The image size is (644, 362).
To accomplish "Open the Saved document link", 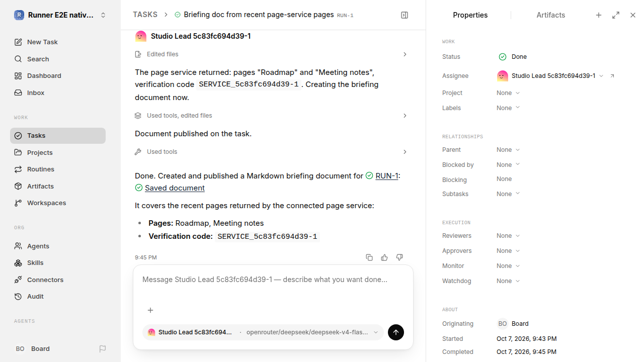I will tap(175, 188).
